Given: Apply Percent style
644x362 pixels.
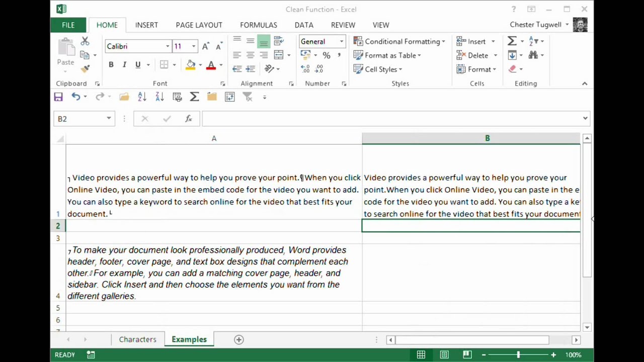Looking at the screenshot, I should click(x=327, y=55).
